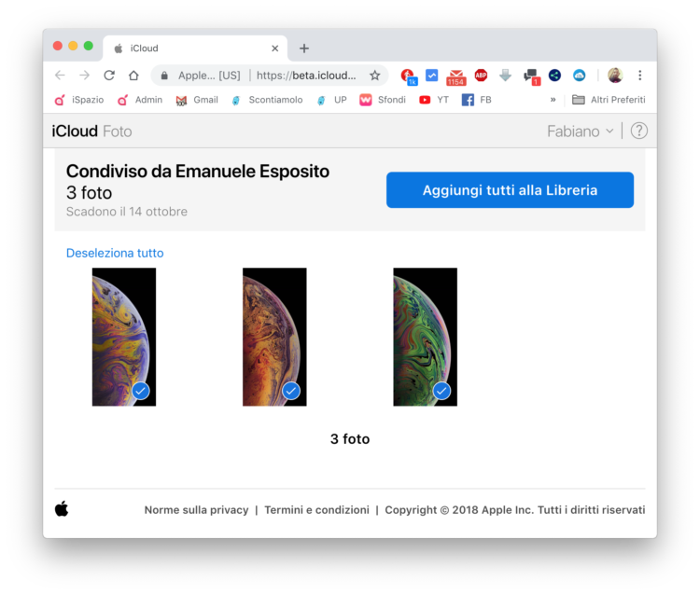Open the Chrome three-dot menu
This screenshot has height=595, width=700.
tap(639, 76)
